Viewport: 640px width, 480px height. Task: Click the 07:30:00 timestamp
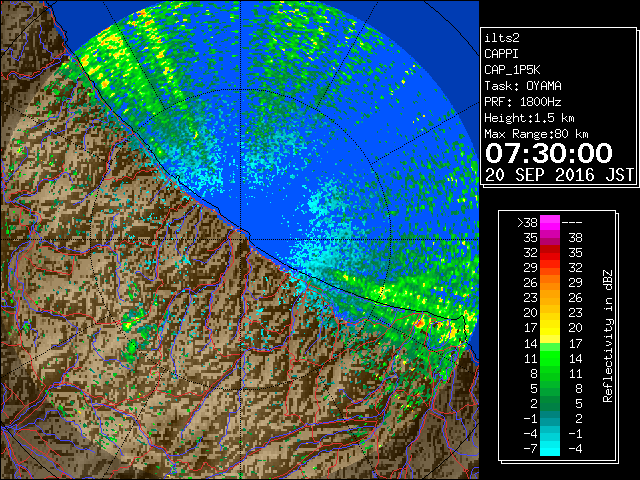549,153
